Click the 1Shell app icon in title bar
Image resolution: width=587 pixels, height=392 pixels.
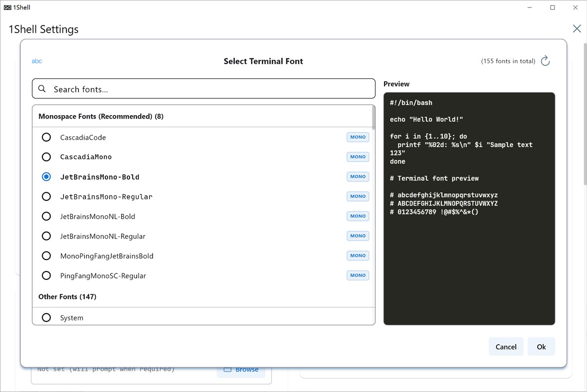click(x=7, y=7)
